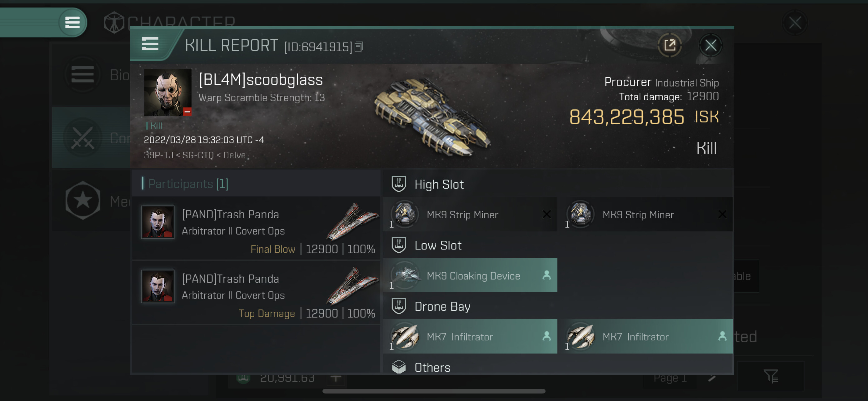The height and width of the screenshot is (401, 868).
Task: Switch to the Bio tab
Action: click(91, 75)
